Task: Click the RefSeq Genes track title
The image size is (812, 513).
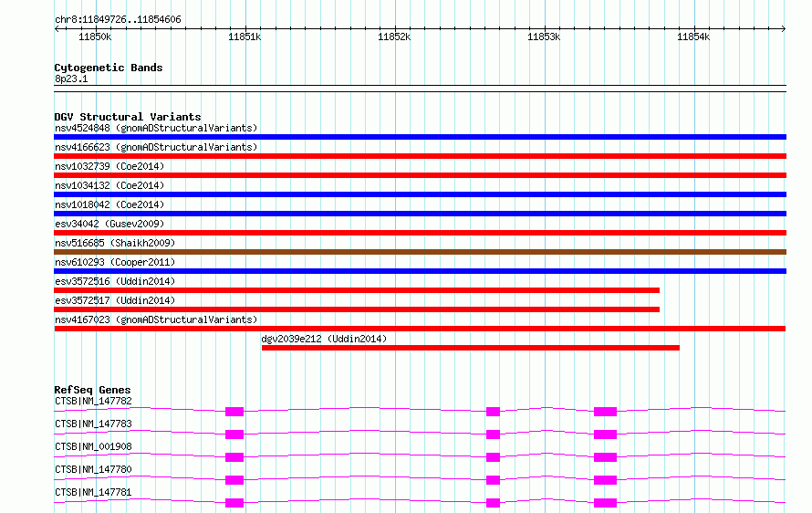Action: pos(92,390)
